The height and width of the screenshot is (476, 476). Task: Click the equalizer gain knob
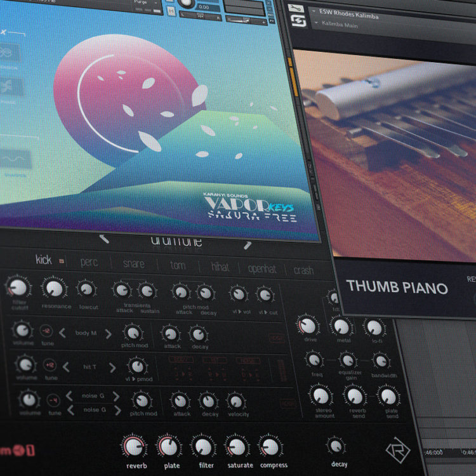tap(348, 361)
